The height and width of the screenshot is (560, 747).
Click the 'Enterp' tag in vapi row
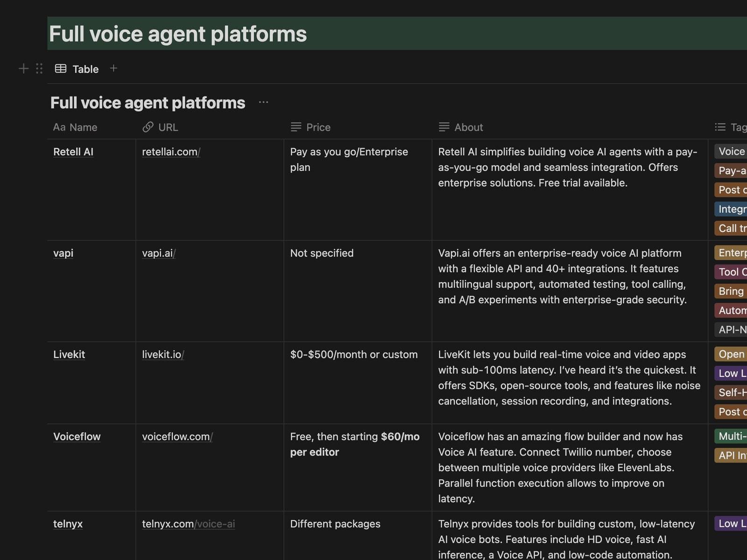click(x=731, y=252)
